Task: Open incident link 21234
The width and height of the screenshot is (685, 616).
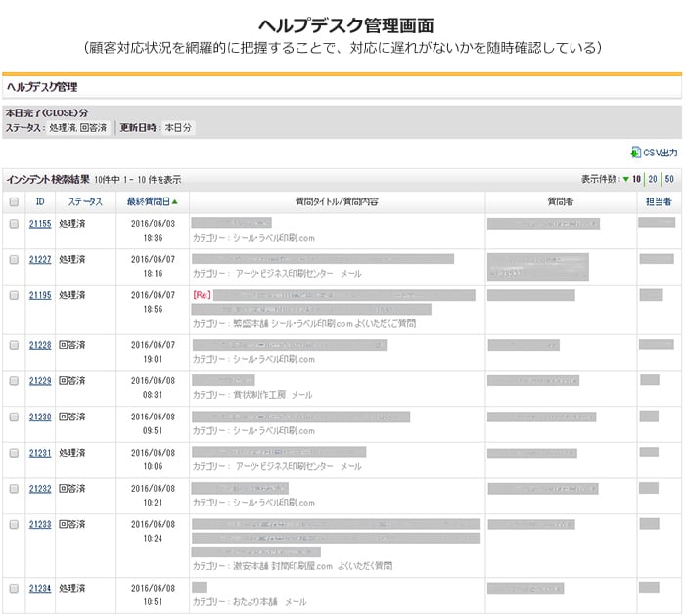Action: 40,588
